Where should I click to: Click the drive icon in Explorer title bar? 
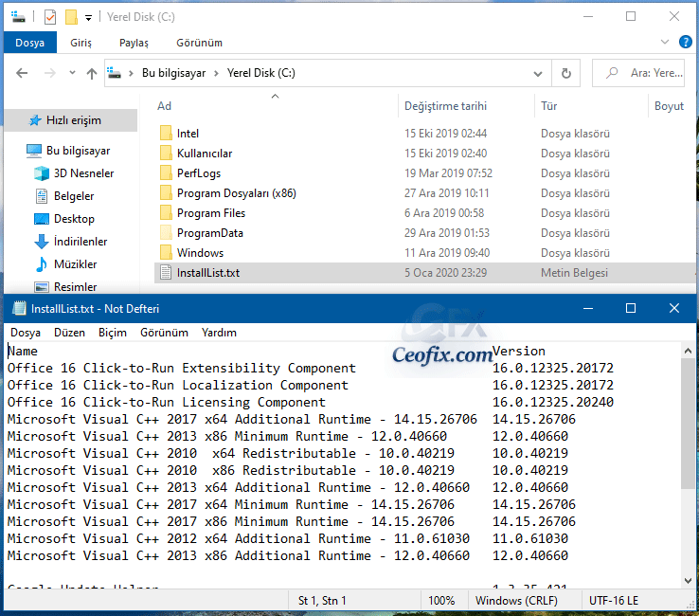click(18, 17)
